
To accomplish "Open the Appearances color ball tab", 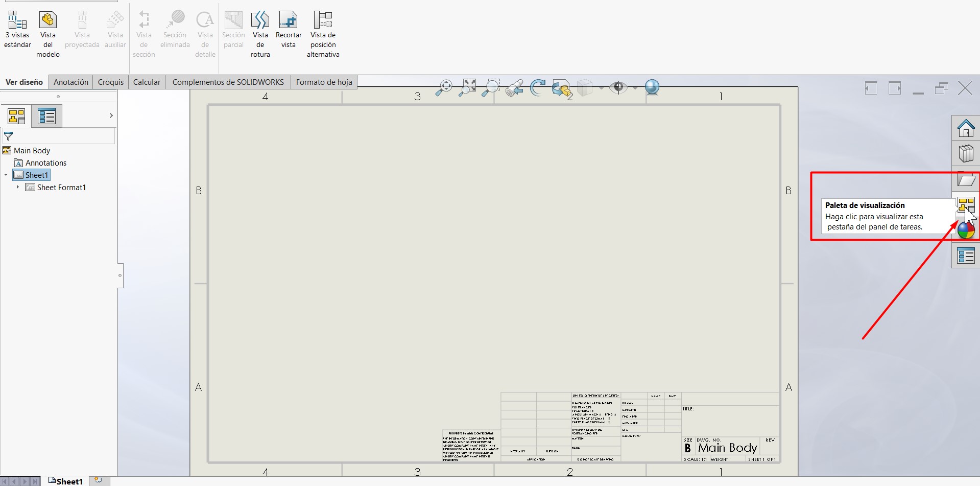I will [966, 230].
